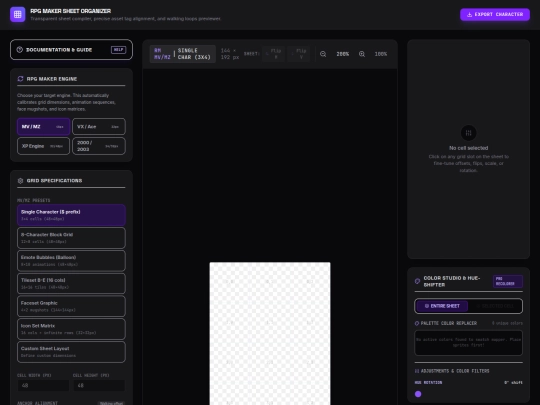Click the HELP badge
Image resolution: width=540 pixels, height=405 pixels.
pos(118,50)
